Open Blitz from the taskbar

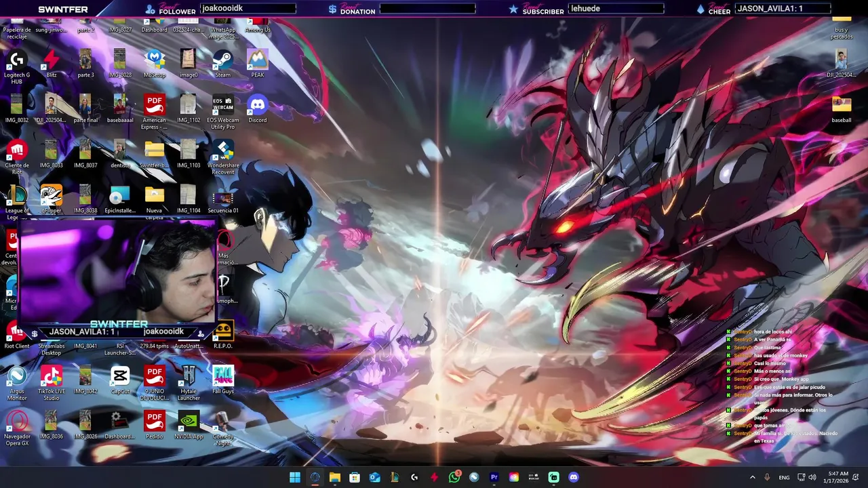(435, 477)
